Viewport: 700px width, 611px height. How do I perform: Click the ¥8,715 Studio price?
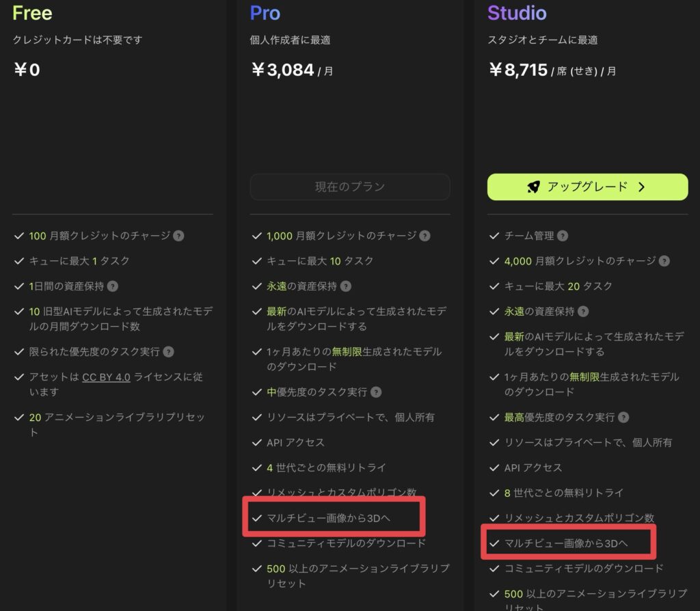click(x=518, y=70)
